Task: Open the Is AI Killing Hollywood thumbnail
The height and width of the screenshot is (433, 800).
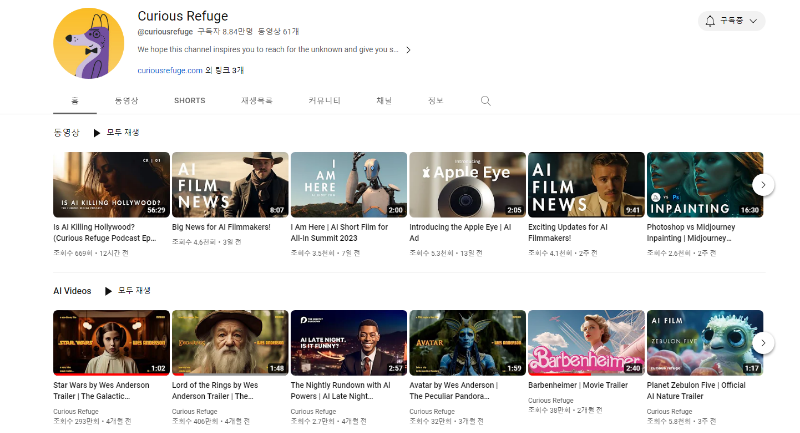Action: click(x=111, y=185)
